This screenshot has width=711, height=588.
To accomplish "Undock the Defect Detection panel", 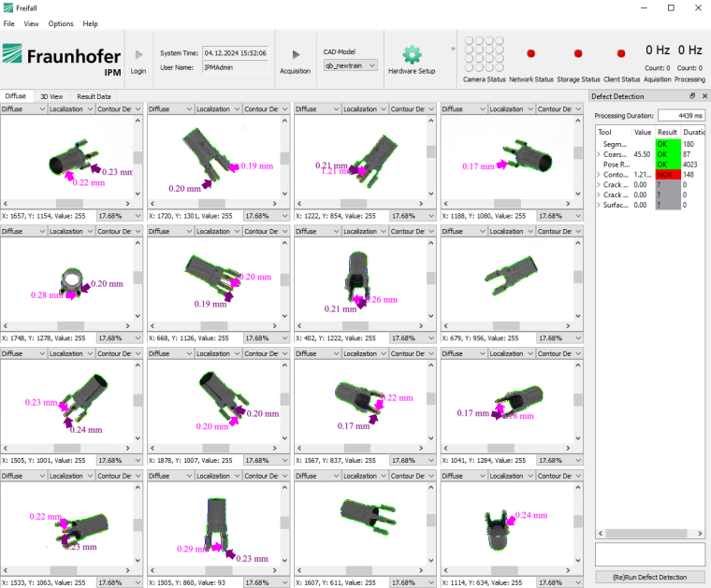I will tap(691, 96).
